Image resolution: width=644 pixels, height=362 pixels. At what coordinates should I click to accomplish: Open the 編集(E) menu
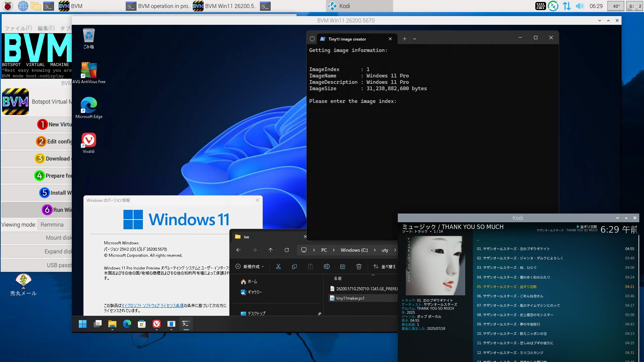(46, 28)
